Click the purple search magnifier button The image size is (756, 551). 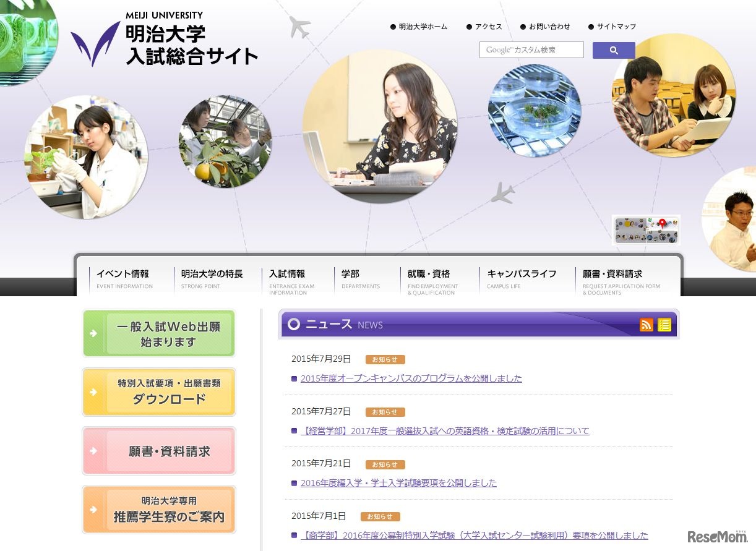(613, 50)
